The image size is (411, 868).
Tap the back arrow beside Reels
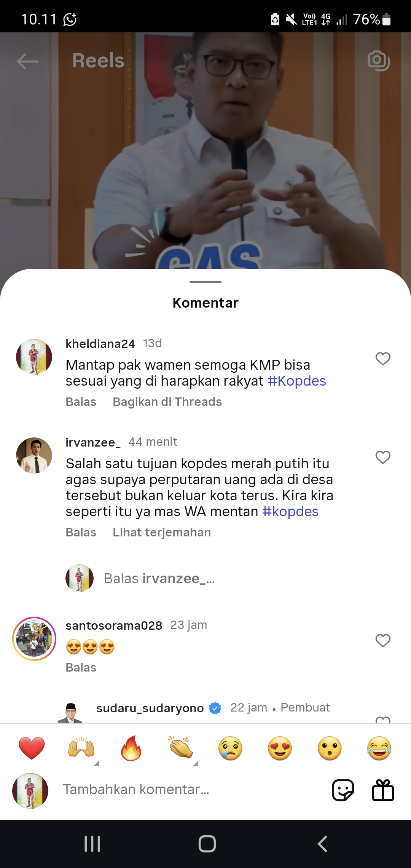click(28, 61)
